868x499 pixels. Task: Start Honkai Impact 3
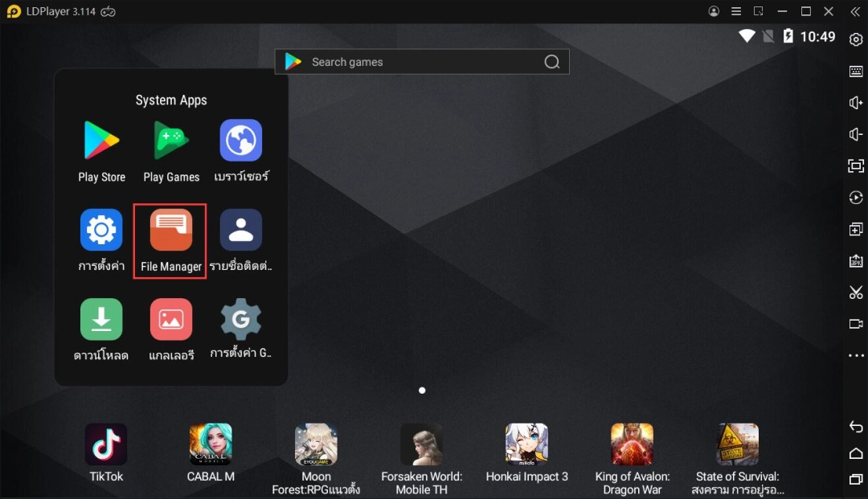[x=526, y=444]
